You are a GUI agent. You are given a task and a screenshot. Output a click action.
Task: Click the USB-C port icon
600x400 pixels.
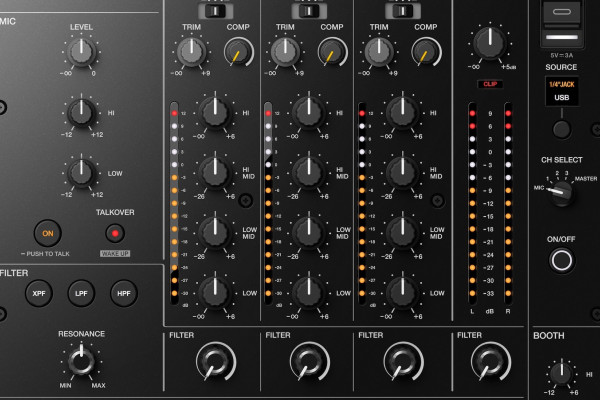pyautogui.click(x=562, y=12)
